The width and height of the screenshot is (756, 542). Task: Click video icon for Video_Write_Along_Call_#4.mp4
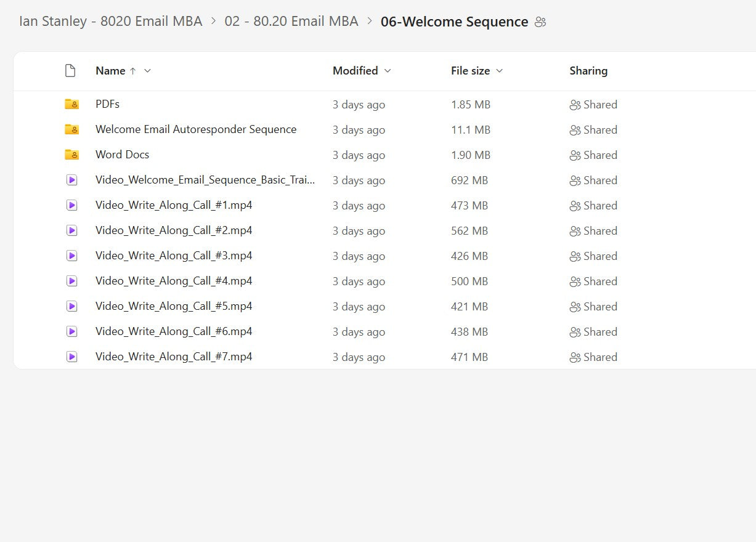click(x=71, y=281)
